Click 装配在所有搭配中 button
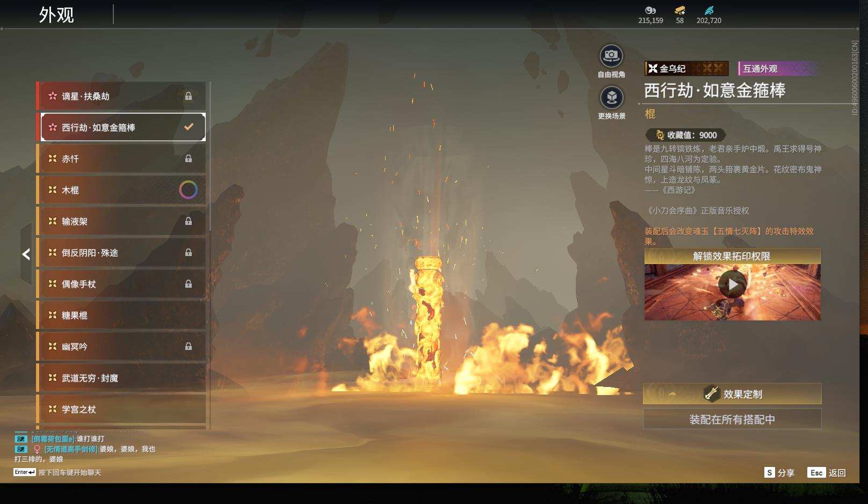 pyautogui.click(x=732, y=419)
